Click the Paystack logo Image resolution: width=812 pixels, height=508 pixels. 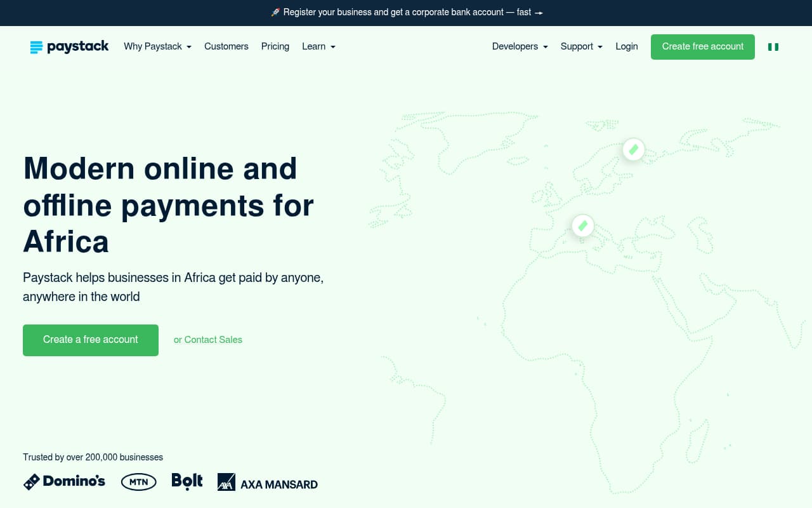70,46
